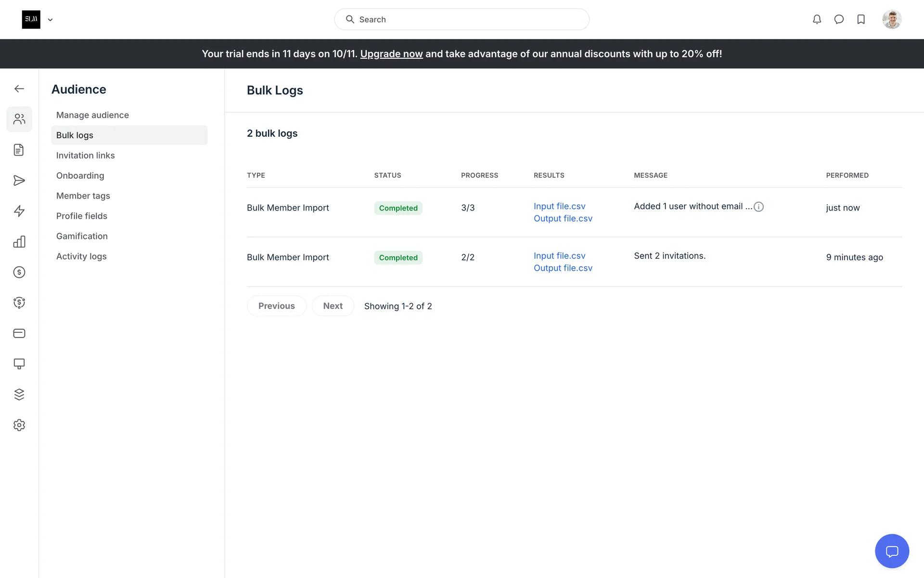Open the paper plane sidebar icon
Screen dimensions: 924x578
click(x=19, y=181)
